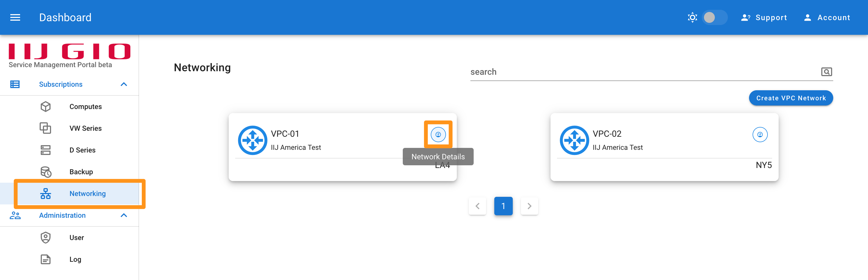Screen dimensions: 868x280
Task: Toggle the dark mode switch
Action: 714,18
